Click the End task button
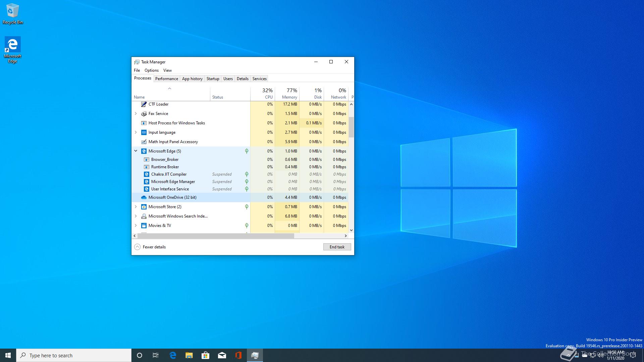This screenshot has width=644, height=362. tap(337, 247)
